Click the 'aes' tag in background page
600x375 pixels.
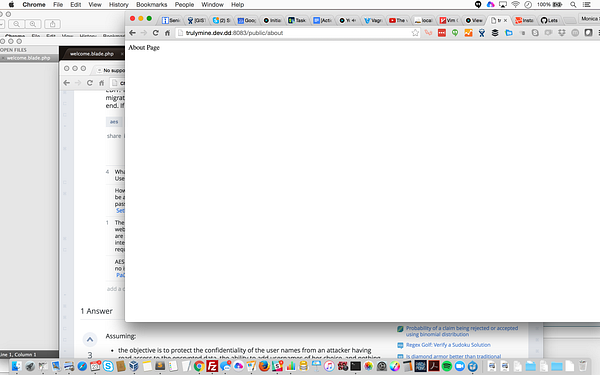pyautogui.click(x=114, y=122)
